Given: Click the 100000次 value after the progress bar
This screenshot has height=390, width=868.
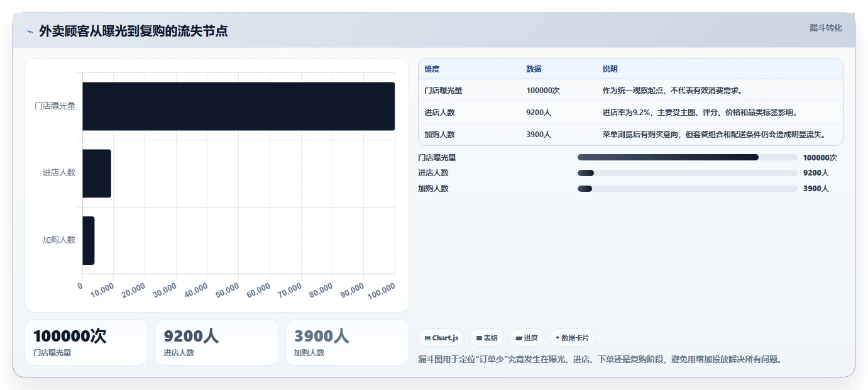Looking at the screenshot, I should pyautogui.click(x=820, y=157).
